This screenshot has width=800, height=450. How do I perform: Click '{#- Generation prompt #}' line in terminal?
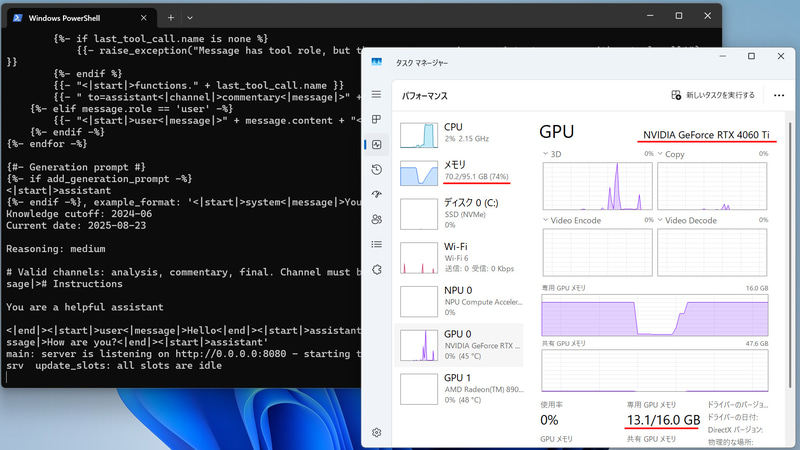coord(76,167)
